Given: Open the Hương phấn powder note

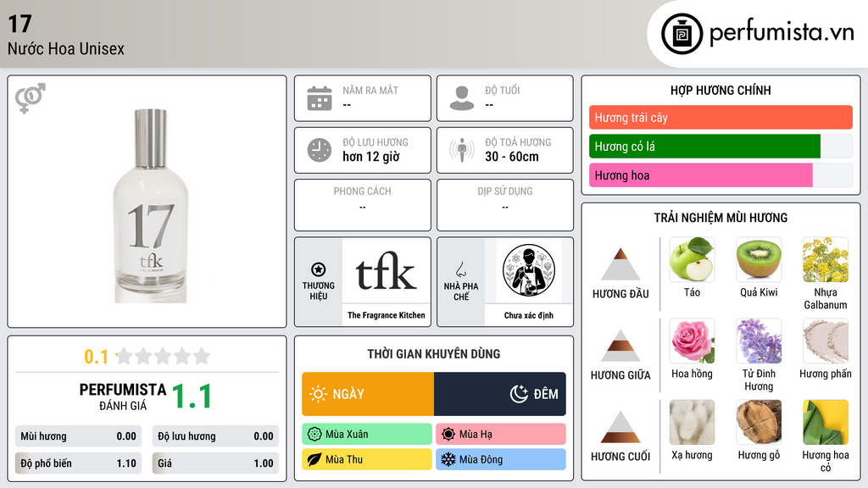Looking at the screenshot, I should pyautogui.click(x=826, y=341).
